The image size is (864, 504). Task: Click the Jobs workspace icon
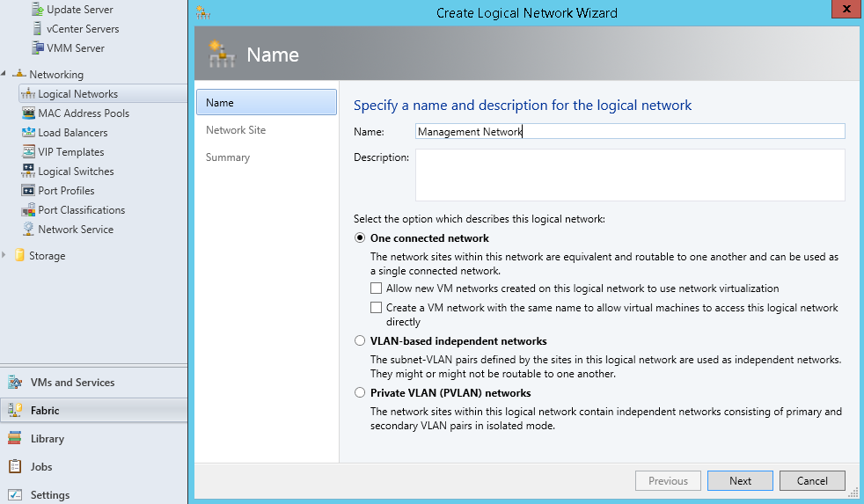[15, 466]
